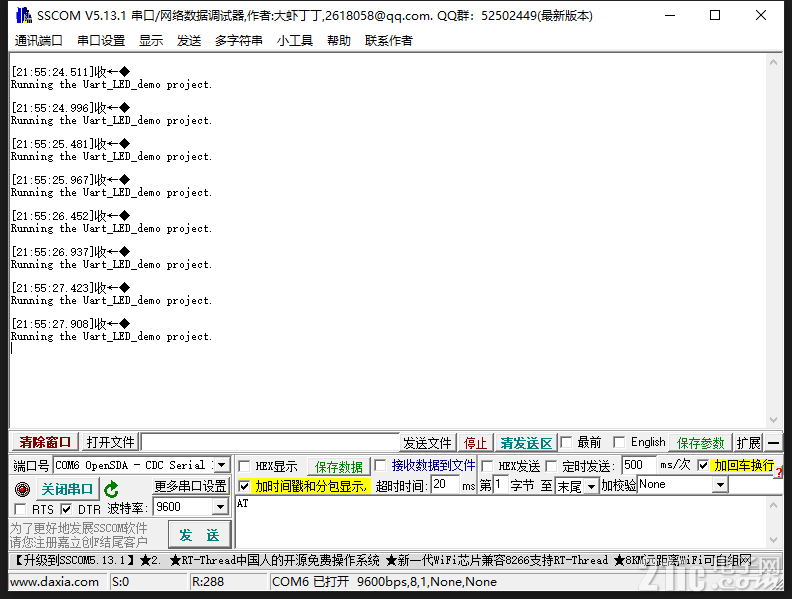
Task: Click the green refresh ports icon
Action: (111, 489)
